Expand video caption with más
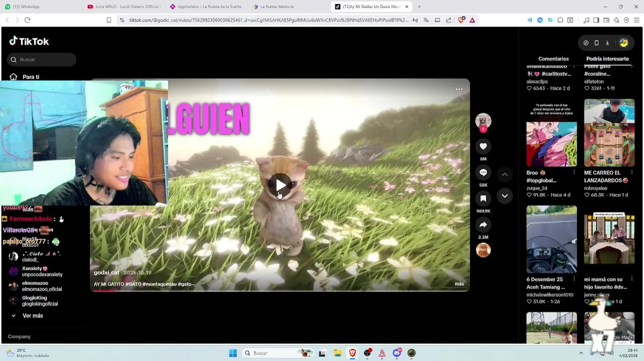The image size is (644, 361). click(459, 284)
